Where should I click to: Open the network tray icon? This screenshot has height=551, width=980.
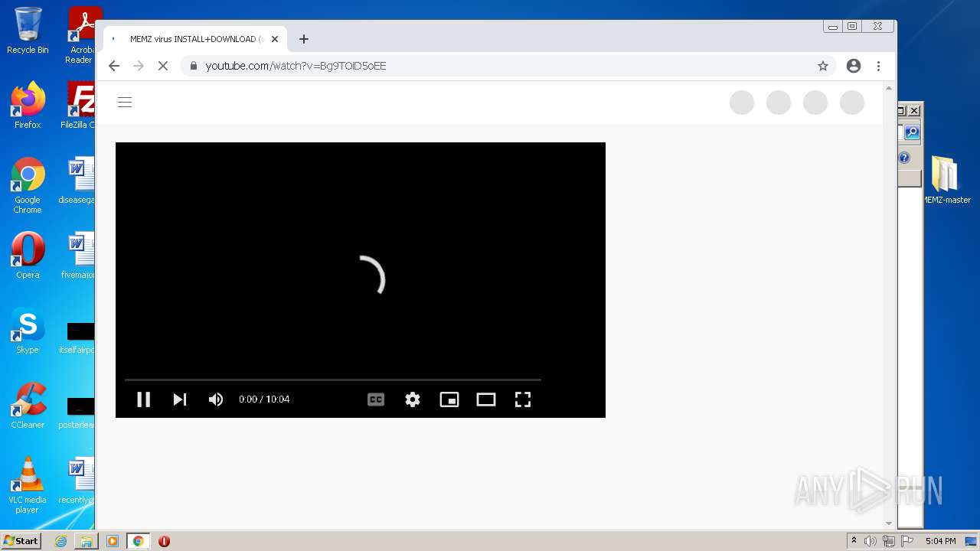(x=888, y=541)
